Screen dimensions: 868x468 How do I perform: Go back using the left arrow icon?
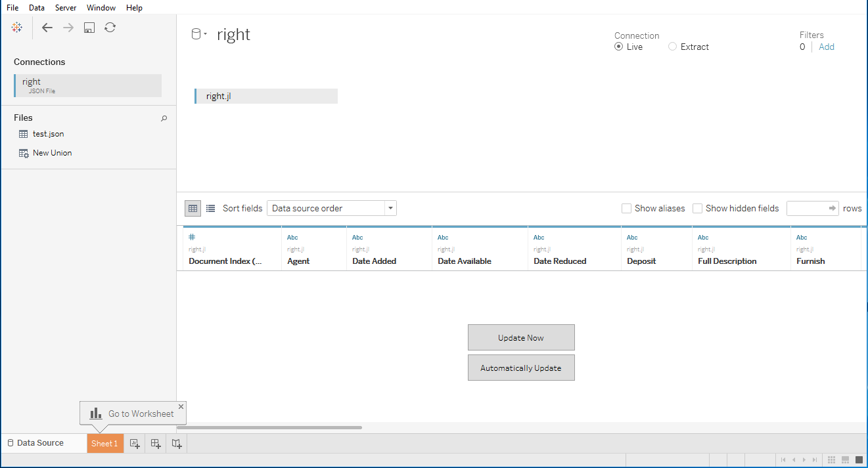[47, 28]
